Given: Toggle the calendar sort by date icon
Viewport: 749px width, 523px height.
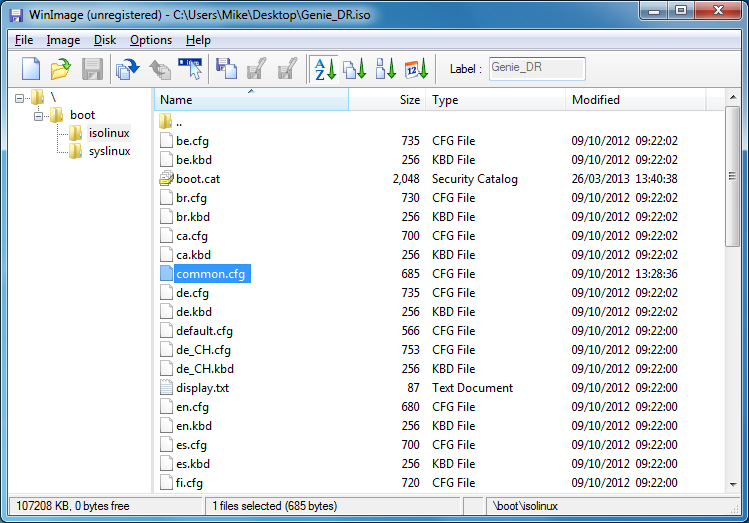Looking at the screenshot, I should [416, 69].
